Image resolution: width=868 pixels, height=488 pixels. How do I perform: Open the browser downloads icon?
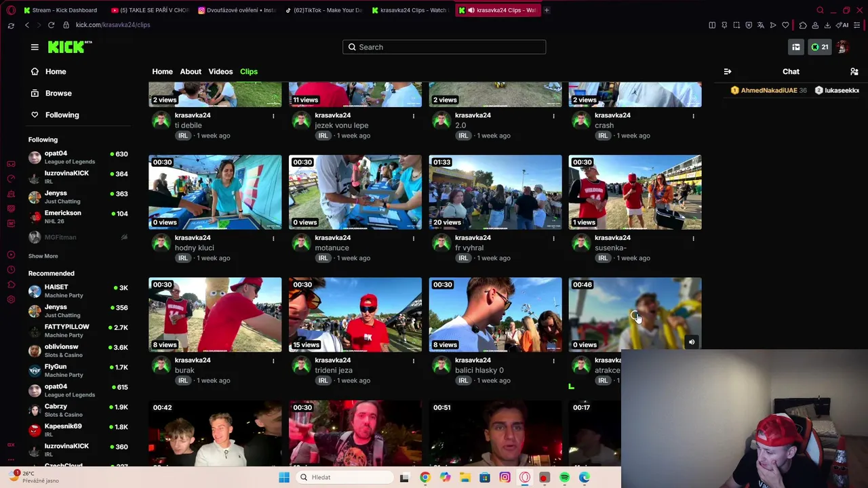827,25
